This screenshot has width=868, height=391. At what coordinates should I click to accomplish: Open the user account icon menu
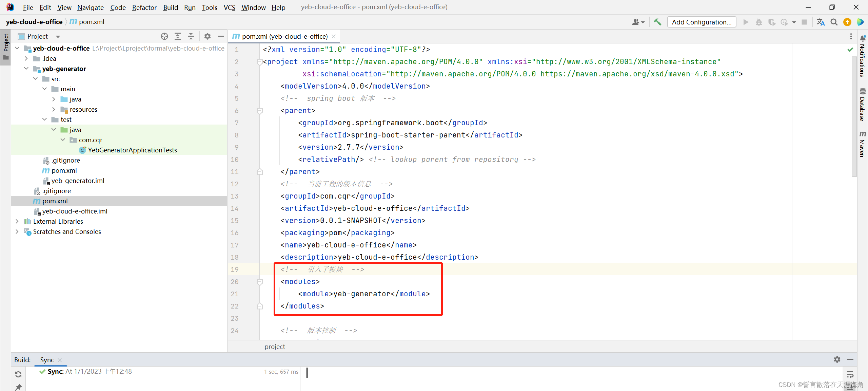[x=638, y=22]
